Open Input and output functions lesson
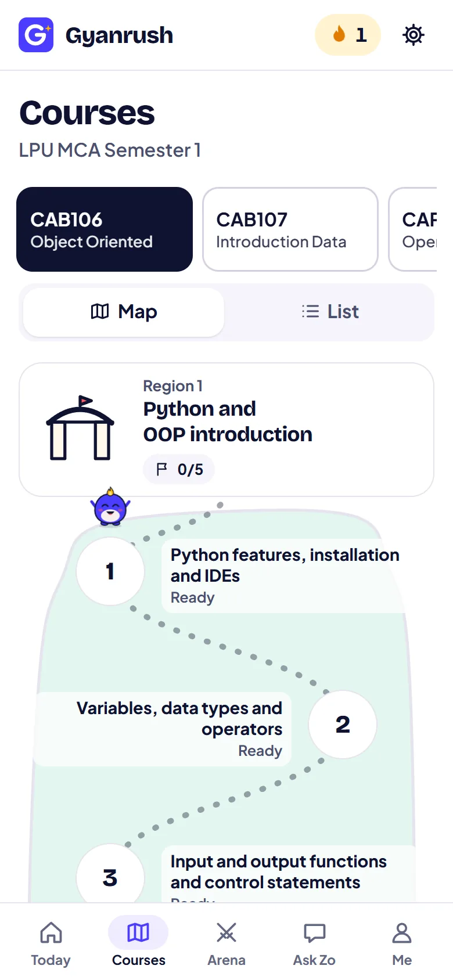453x980 pixels. pyautogui.click(x=288, y=874)
